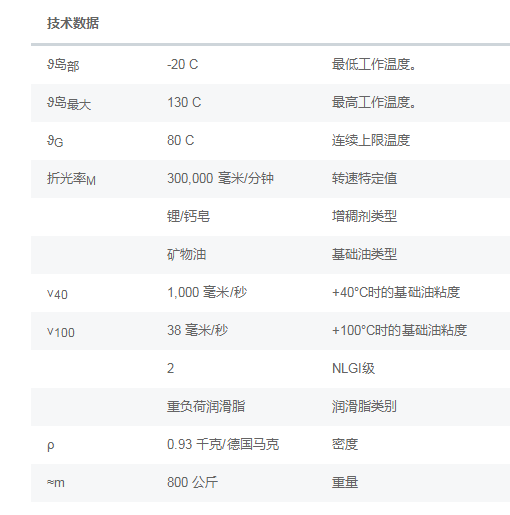
Task: Select the 80 C continuous limit value
Action: pyautogui.click(x=180, y=140)
